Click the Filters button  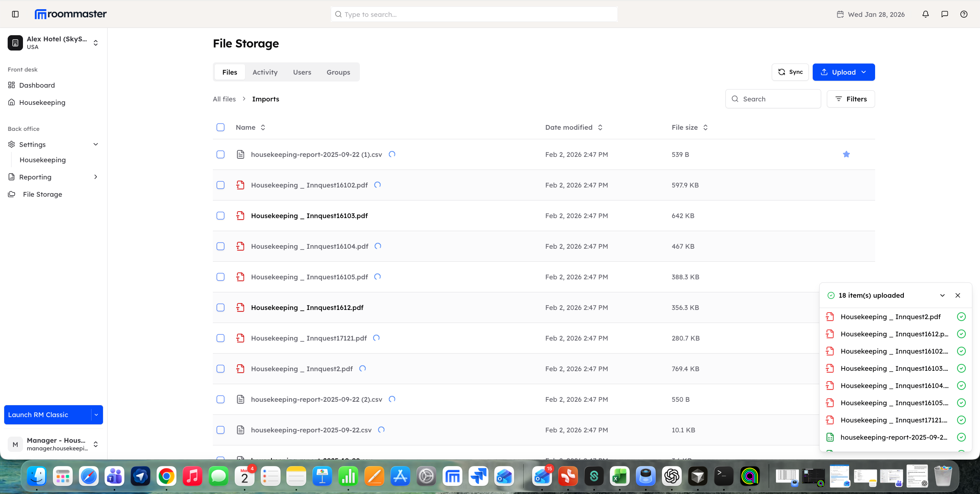click(x=851, y=99)
